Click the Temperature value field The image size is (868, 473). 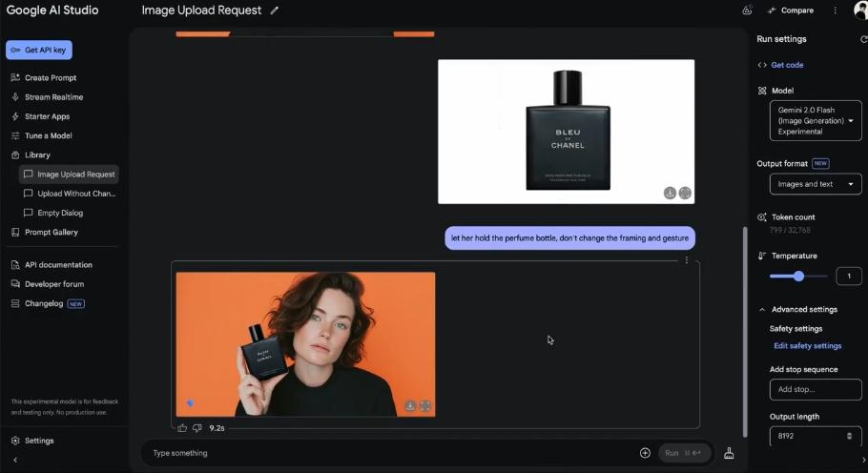point(849,276)
